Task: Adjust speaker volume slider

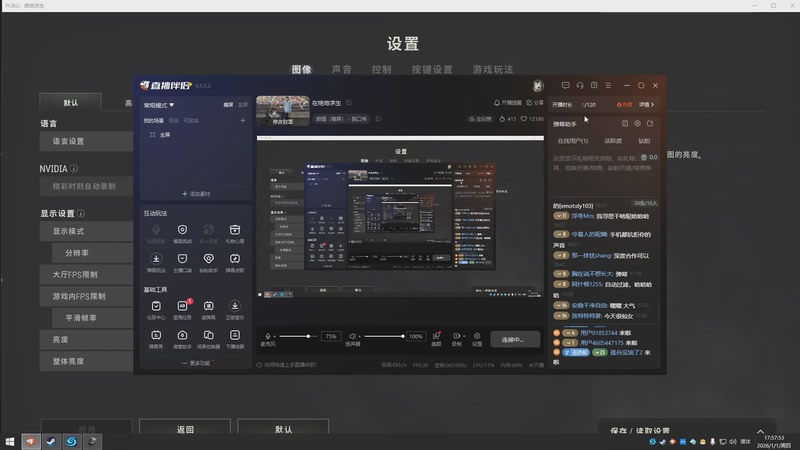Action: click(x=384, y=336)
